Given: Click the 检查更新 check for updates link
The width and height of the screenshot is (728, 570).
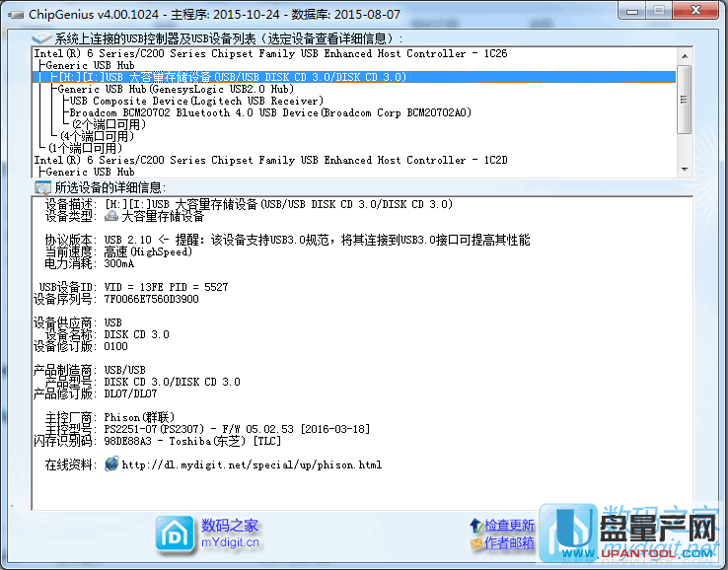Looking at the screenshot, I should (x=509, y=526).
